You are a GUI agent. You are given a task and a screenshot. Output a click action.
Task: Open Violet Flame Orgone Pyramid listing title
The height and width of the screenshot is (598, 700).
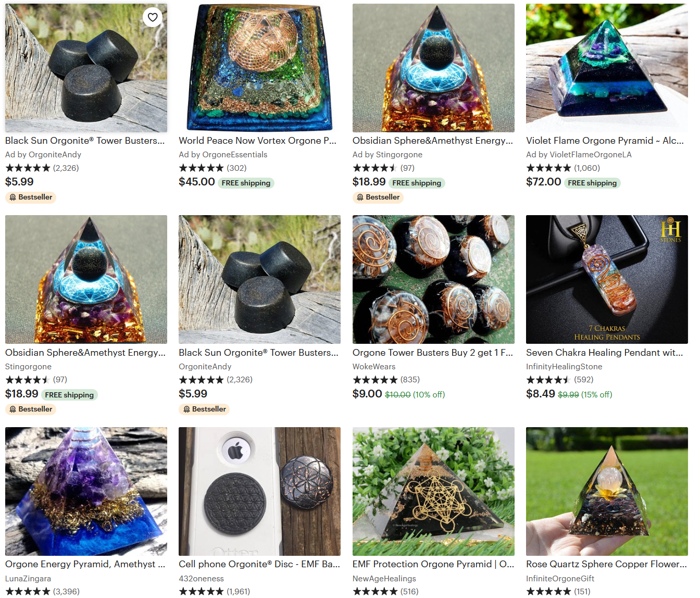605,141
